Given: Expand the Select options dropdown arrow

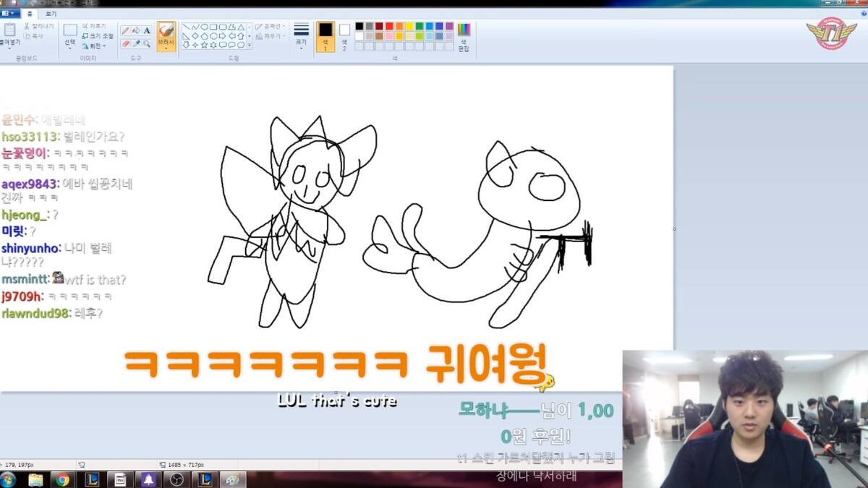Looking at the screenshot, I should [70, 48].
